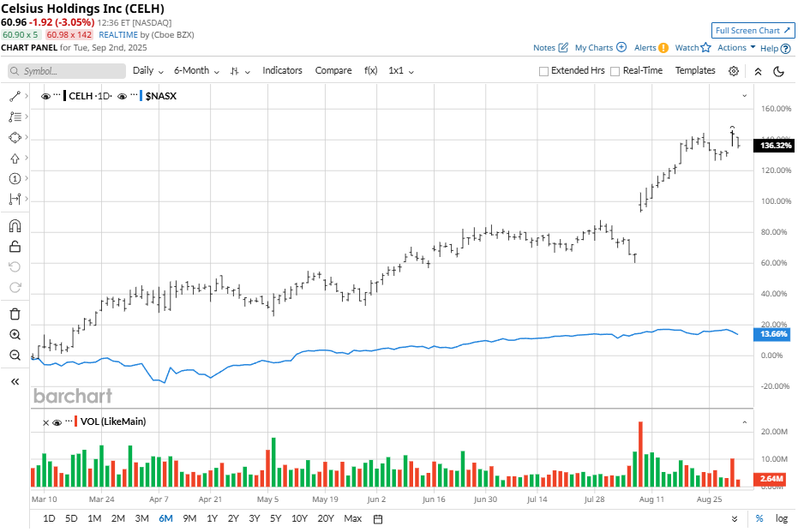
Task: Click the $NASX blue color swatch
Action: pos(141,96)
